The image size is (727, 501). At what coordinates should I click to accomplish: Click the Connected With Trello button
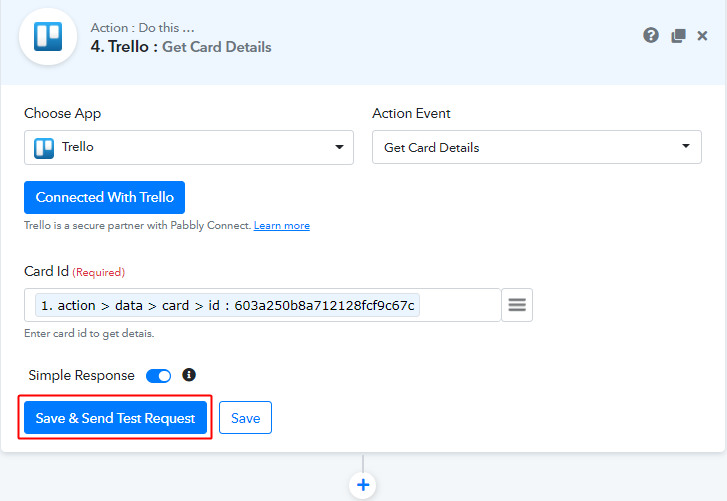pyautogui.click(x=104, y=197)
